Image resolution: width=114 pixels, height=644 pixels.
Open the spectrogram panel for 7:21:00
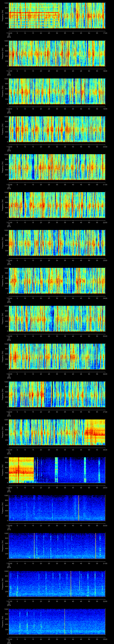click(x=57, y=205)
